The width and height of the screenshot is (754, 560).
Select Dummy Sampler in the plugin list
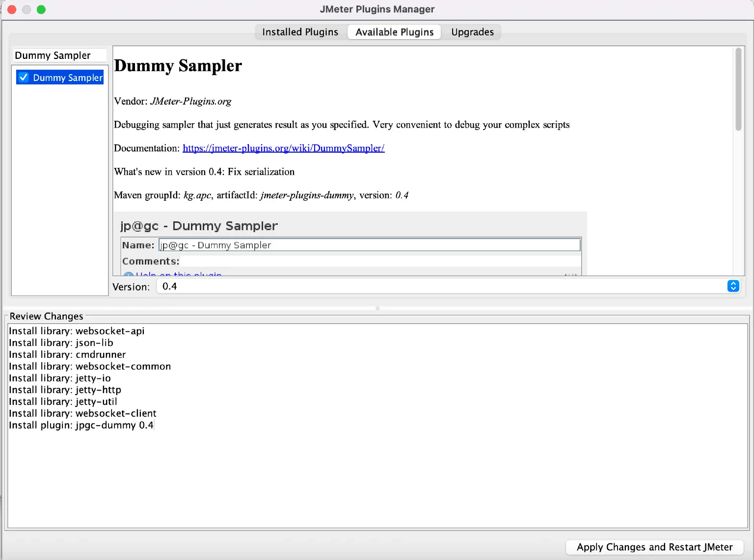[x=68, y=77]
